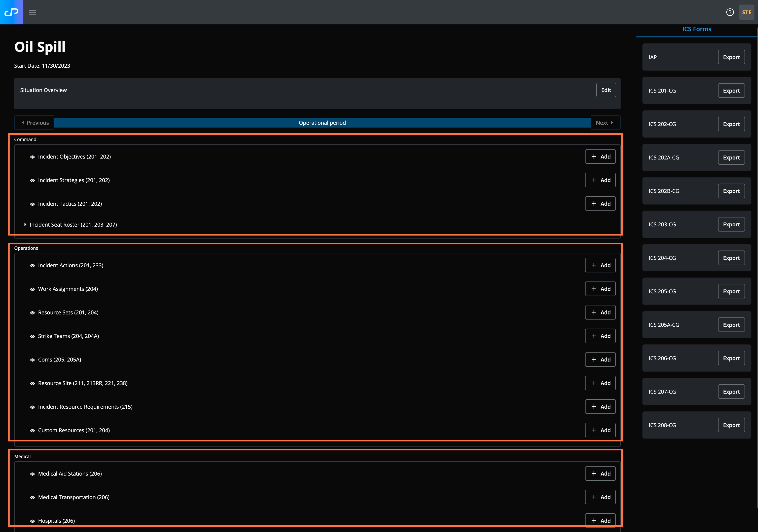Add an Incident Tactic

[x=600, y=204]
